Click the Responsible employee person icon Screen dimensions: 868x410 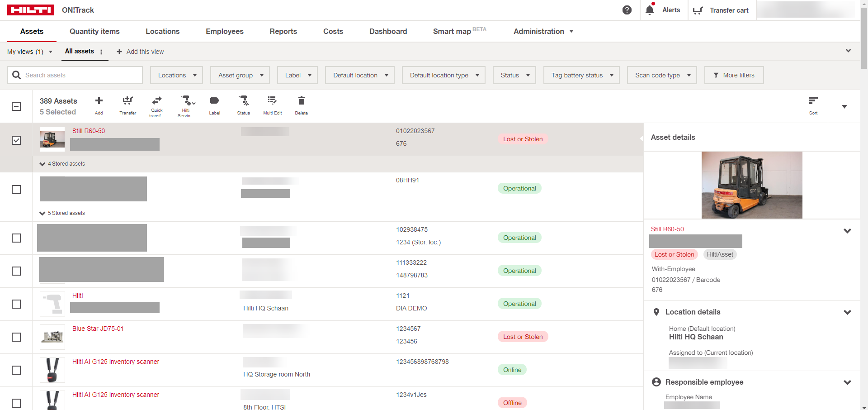coord(656,382)
